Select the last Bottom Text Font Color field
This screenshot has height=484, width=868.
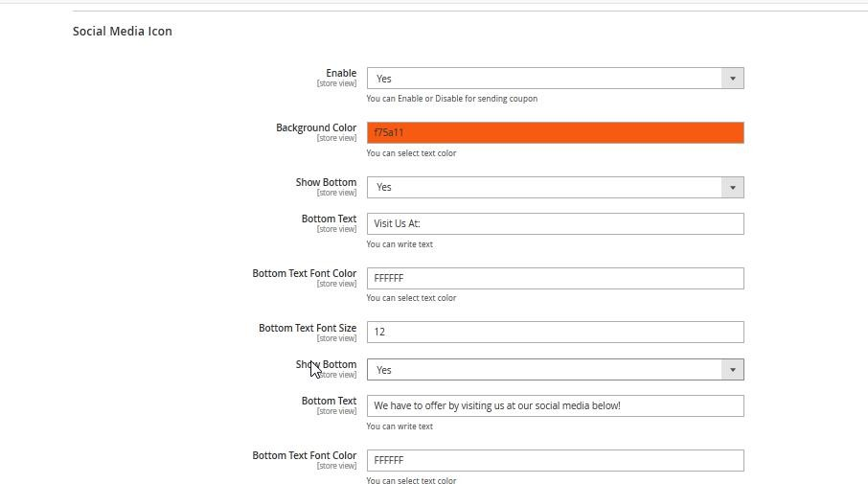point(555,461)
